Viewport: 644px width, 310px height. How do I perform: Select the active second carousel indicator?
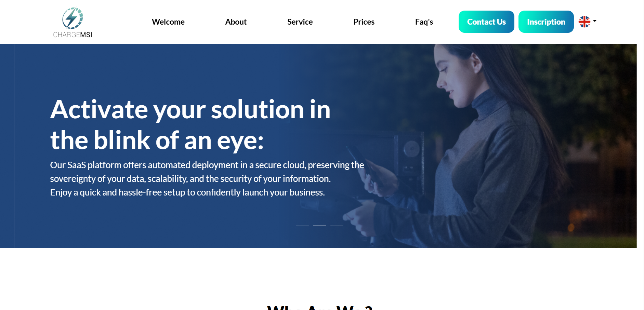coord(319,226)
